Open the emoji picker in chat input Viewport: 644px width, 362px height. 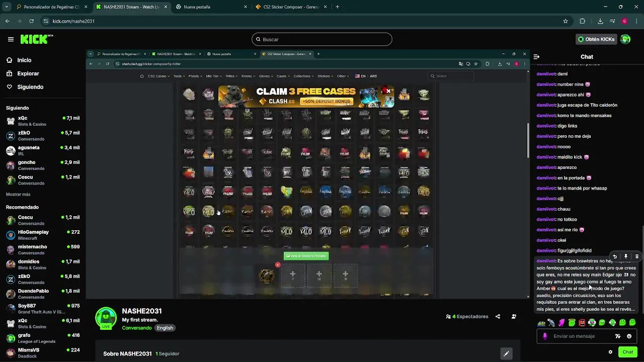[x=629, y=336]
